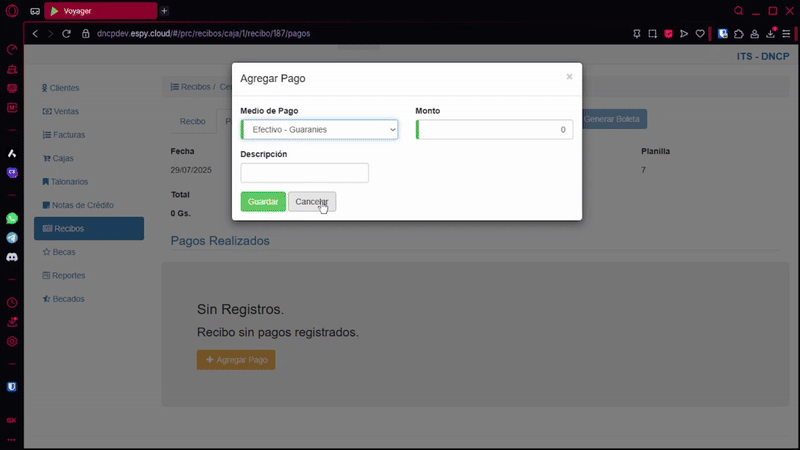The image size is (800, 450).
Task: Expand the Medio de Pago dropdown
Action: 320,129
